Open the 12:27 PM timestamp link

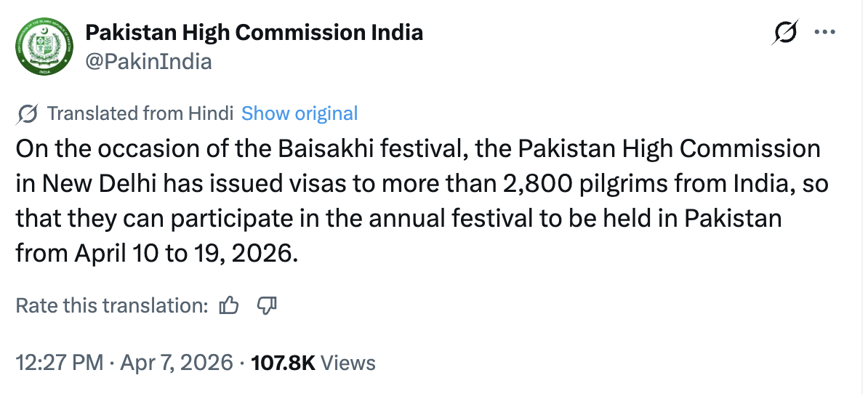pyautogui.click(x=60, y=363)
